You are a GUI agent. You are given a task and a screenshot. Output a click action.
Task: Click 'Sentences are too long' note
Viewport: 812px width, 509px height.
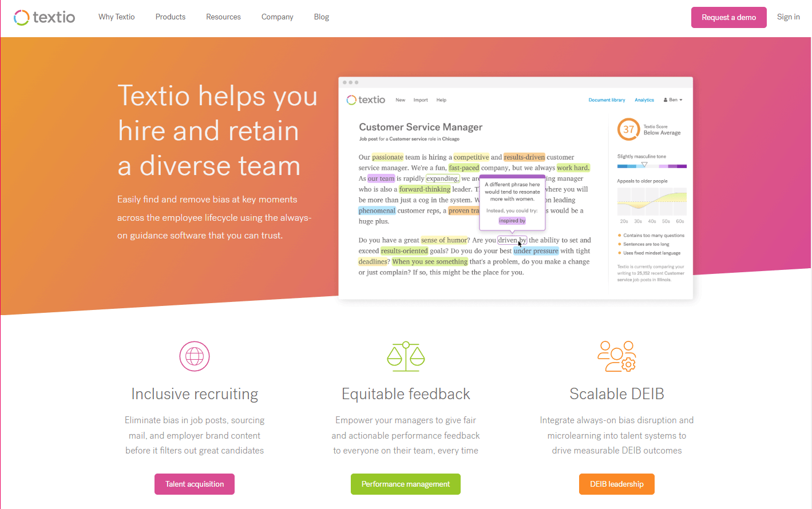(x=645, y=244)
